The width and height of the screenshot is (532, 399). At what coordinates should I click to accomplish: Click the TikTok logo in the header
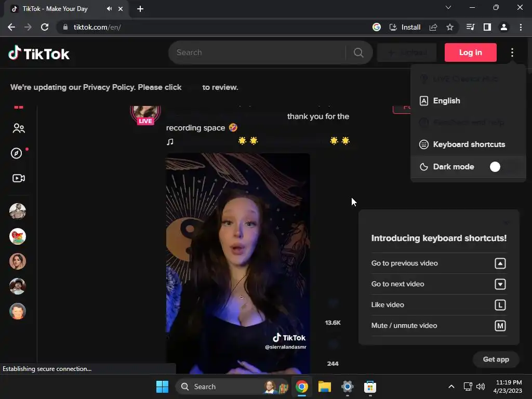point(38,54)
